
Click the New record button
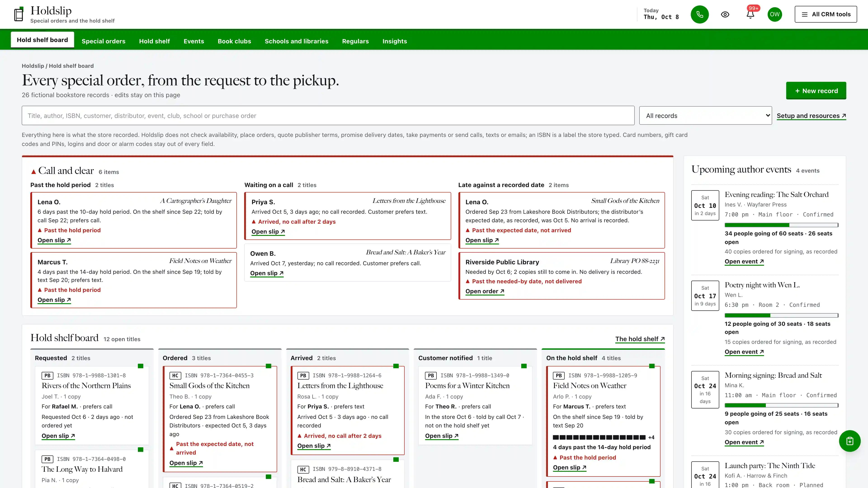click(816, 91)
